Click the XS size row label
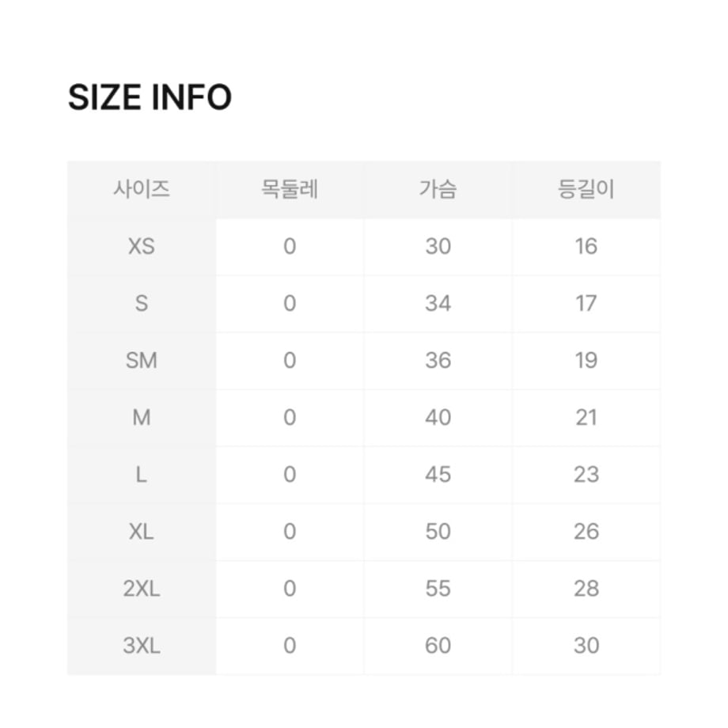 [142, 247]
